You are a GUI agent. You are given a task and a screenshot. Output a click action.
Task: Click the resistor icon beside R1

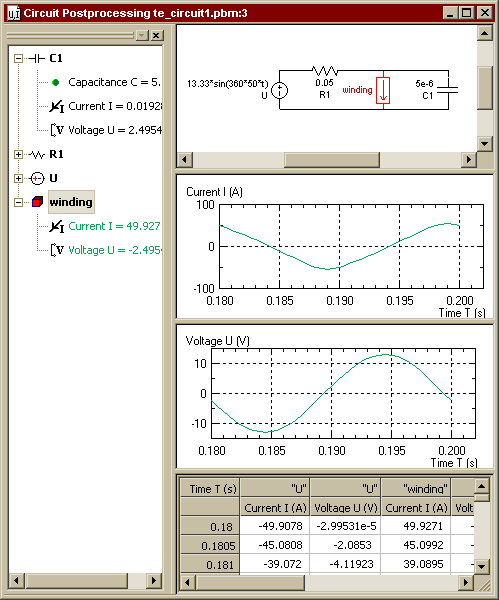point(37,155)
